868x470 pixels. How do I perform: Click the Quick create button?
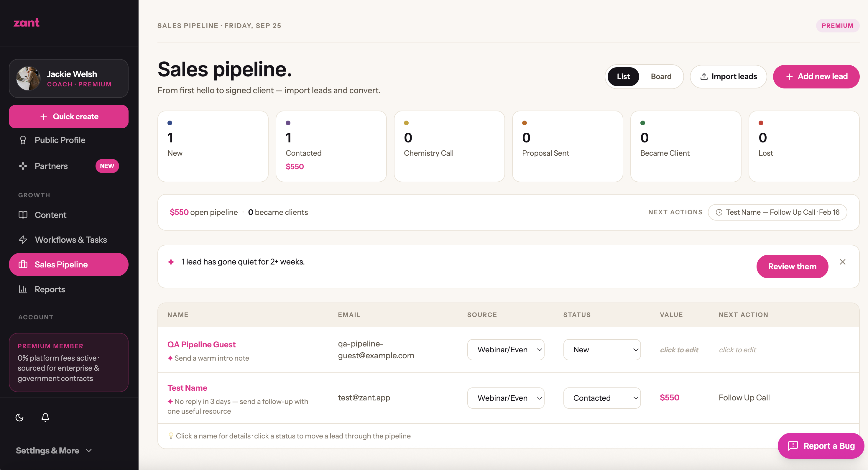pyautogui.click(x=68, y=116)
